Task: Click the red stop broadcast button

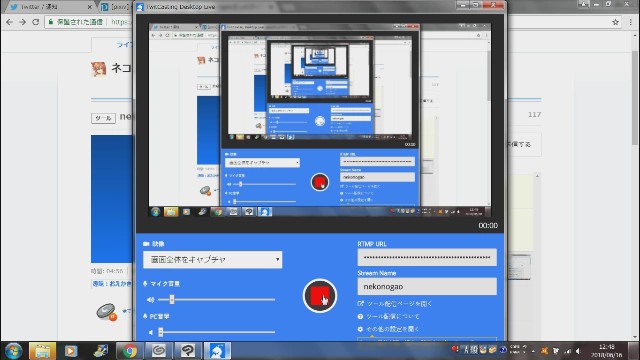Action: 320,296
